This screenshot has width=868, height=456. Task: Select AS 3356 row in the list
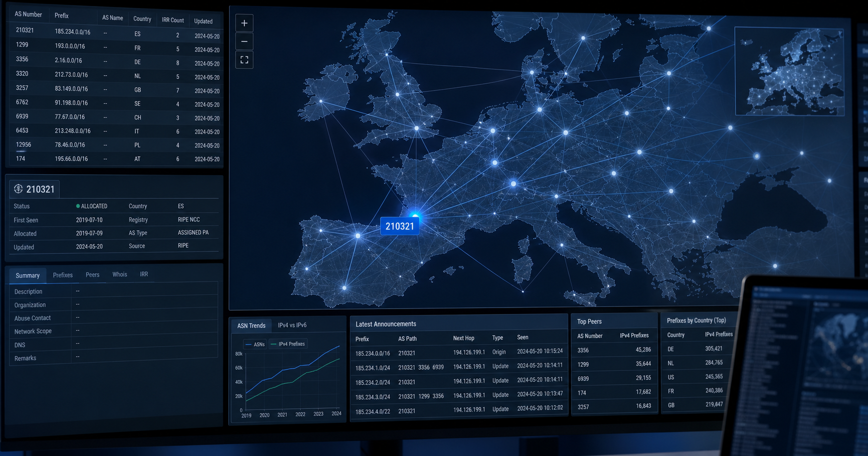pos(116,61)
